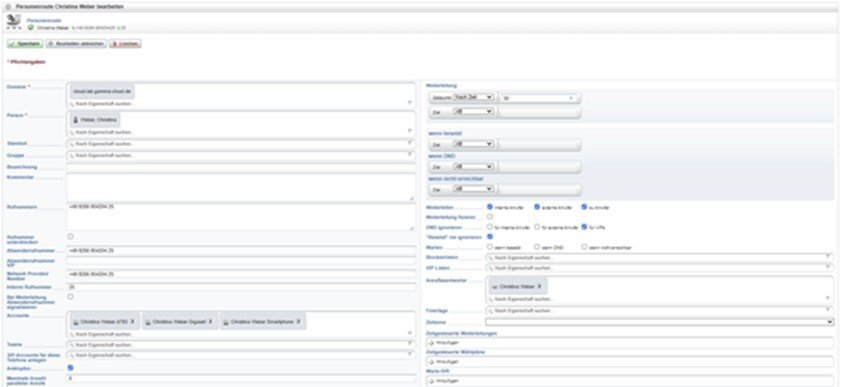The width and height of the screenshot is (841, 387).
Task: Toggle Weiterleiten interne Anrufer checkbox
Action: pos(490,206)
